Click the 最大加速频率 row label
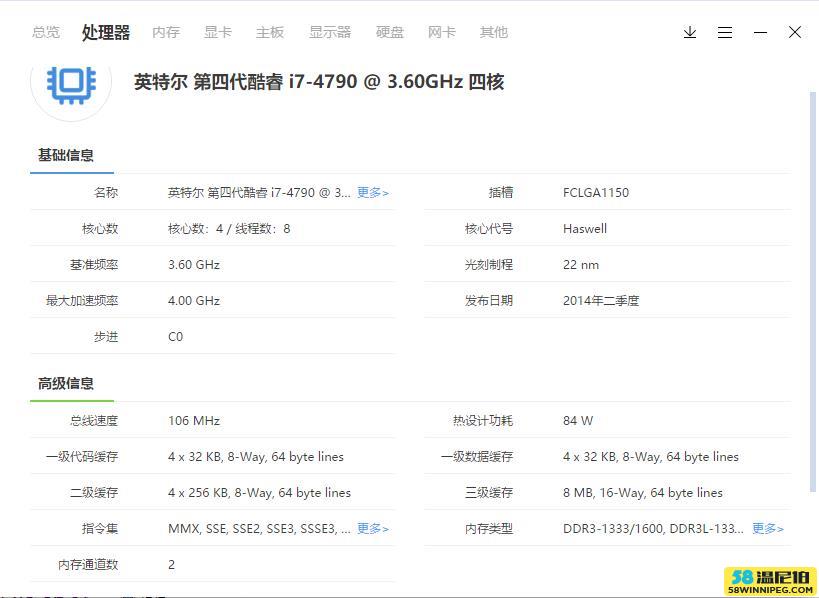819x598 pixels. tap(82, 301)
